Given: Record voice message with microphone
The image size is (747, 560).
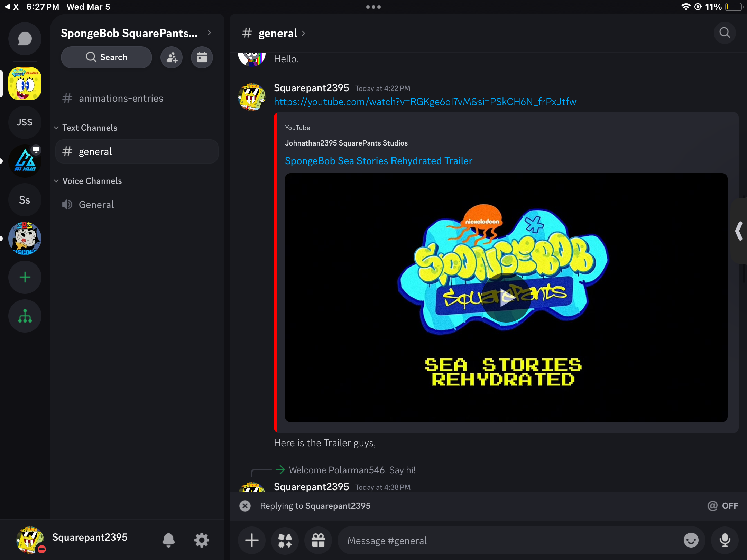Looking at the screenshot, I should 725,540.
